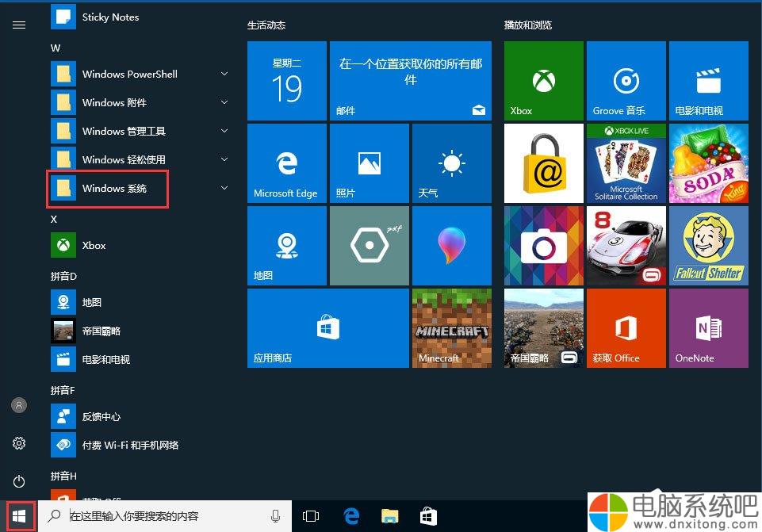This screenshot has width=762, height=532.
Task: Open the Windows 轻松使用 folder entry
Action: click(141, 159)
